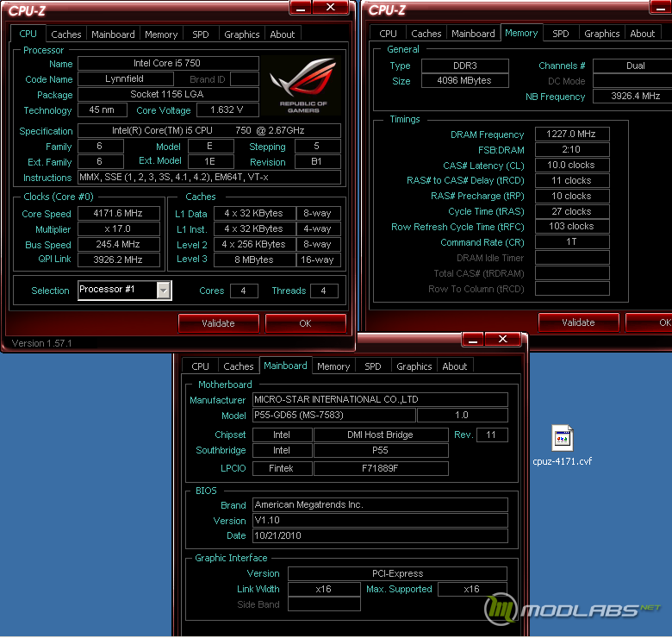Click the 2:10 FSB:DRAM ratio value
This screenshot has height=638, width=672.
pyautogui.click(x=572, y=149)
